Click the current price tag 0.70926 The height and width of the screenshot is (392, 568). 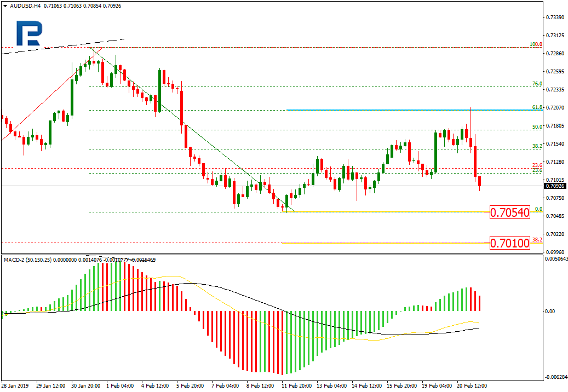554,186
